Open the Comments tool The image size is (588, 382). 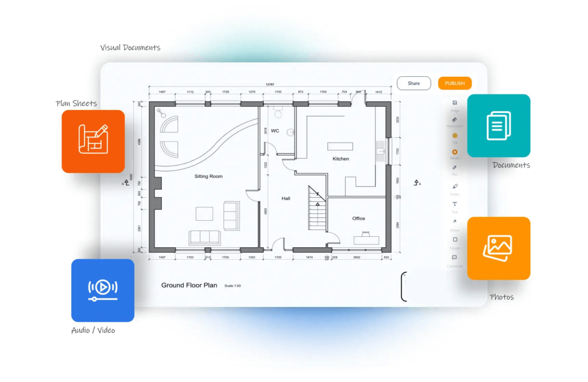click(x=455, y=258)
